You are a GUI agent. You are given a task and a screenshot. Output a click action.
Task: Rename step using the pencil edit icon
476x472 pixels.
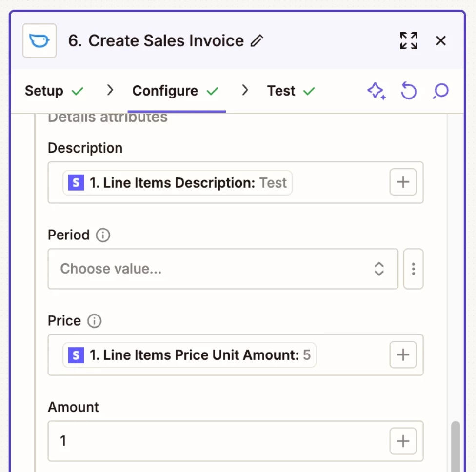click(257, 40)
